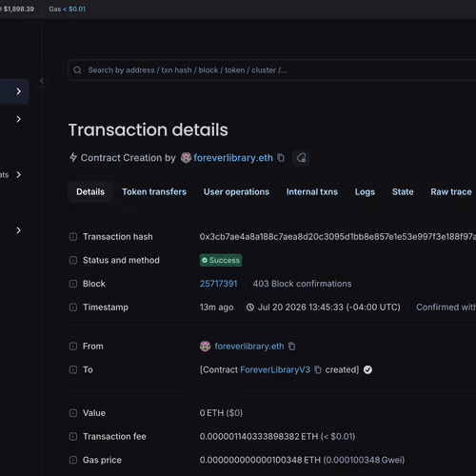Click '0 ETH ($0)' value text

pyautogui.click(x=221, y=413)
